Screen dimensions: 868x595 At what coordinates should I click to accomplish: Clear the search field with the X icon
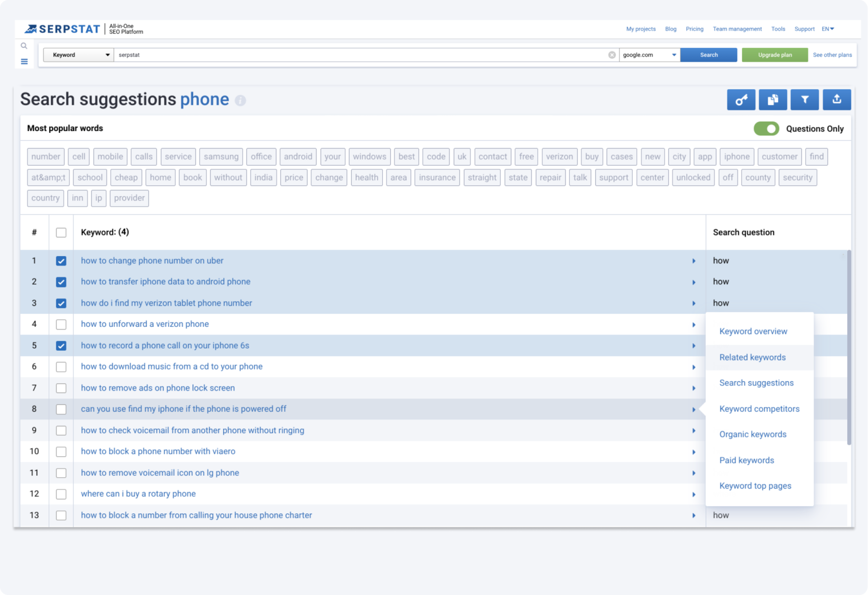612,55
